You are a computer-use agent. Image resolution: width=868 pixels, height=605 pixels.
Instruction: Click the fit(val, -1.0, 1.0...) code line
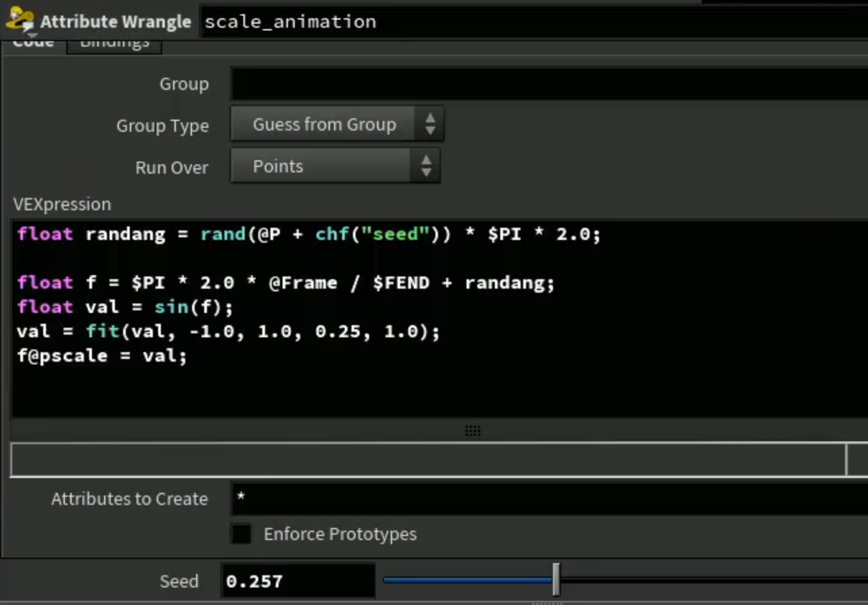[228, 331]
